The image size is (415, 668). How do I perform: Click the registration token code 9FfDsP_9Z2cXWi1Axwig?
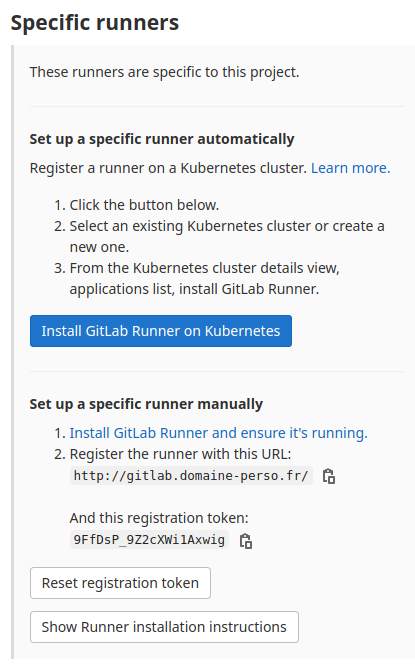pos(149,540)
